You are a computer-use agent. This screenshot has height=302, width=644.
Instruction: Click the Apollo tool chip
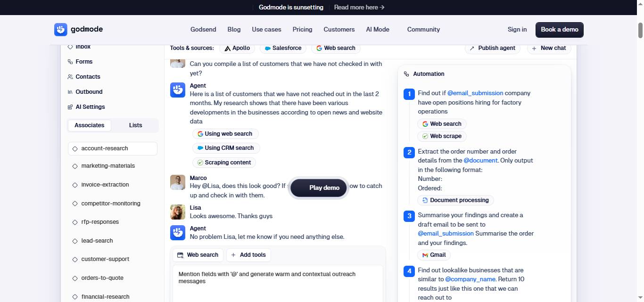pos(238,48)
